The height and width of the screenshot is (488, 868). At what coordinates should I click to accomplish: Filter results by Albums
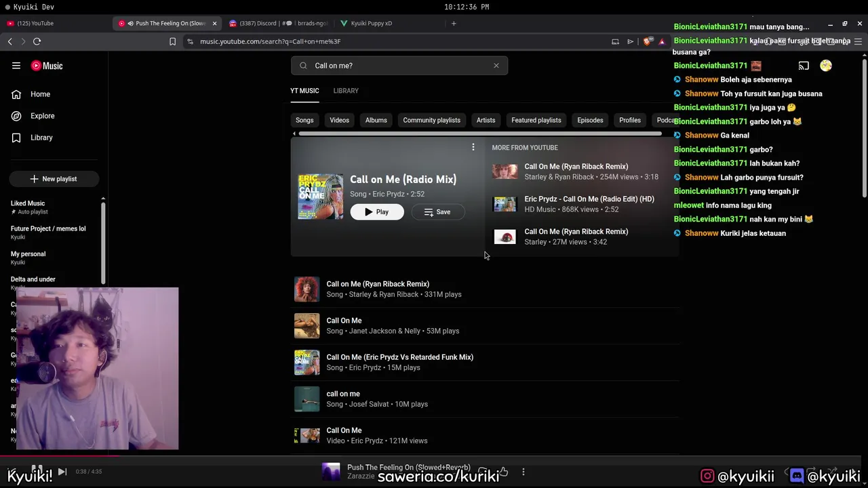coord(376,120)
